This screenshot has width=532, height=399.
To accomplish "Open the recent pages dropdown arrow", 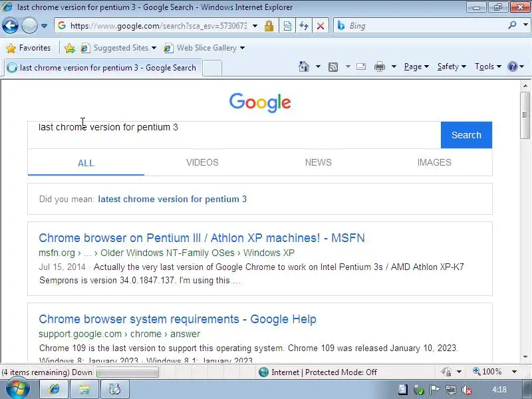I will tap(44, 26).
